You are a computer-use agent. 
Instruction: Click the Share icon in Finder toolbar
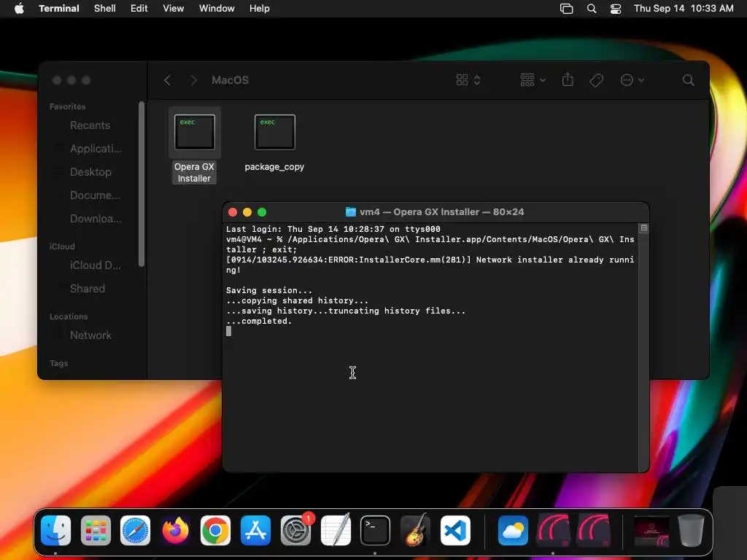[x=568, y=80]
